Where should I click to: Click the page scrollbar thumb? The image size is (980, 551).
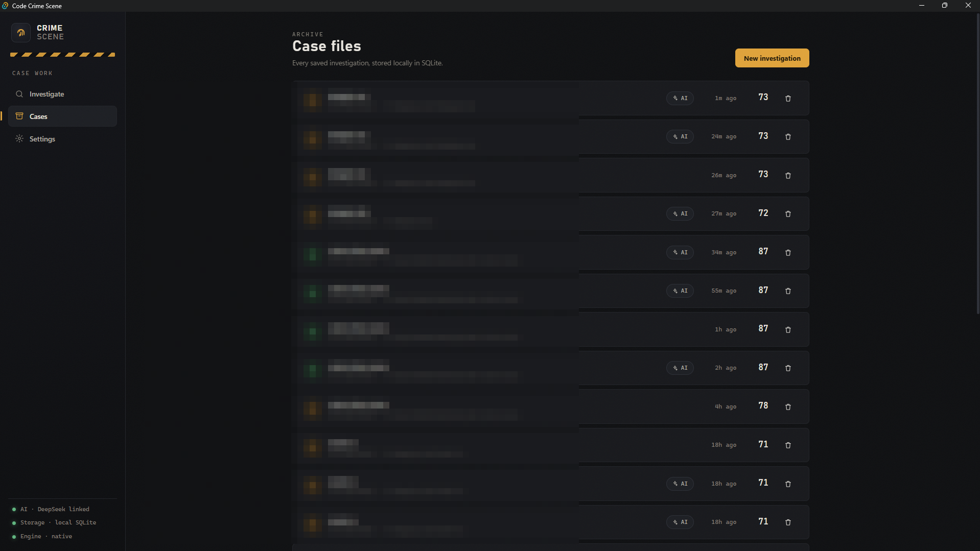(x=977, y=163)
